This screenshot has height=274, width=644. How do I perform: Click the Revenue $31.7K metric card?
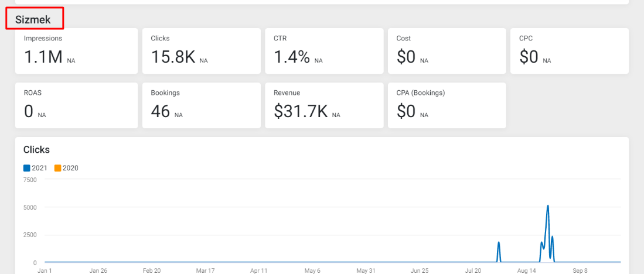(324, 105)
